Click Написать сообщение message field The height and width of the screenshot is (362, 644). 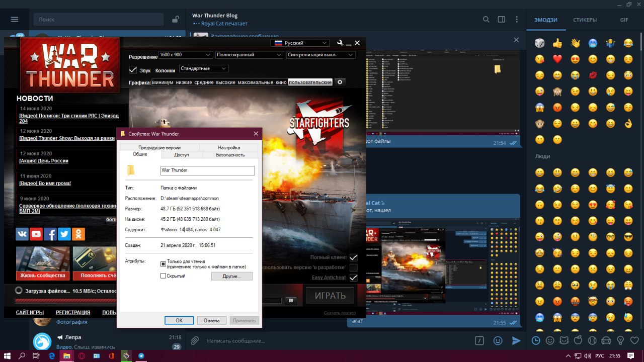point(337,340)
